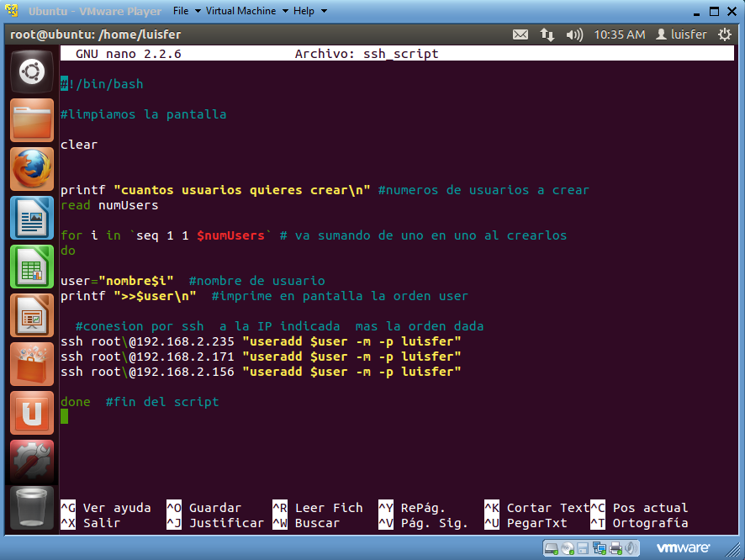Click the 10:35 AM clock menu
This screenshot has width=745, height=560.
coord(619,34)
